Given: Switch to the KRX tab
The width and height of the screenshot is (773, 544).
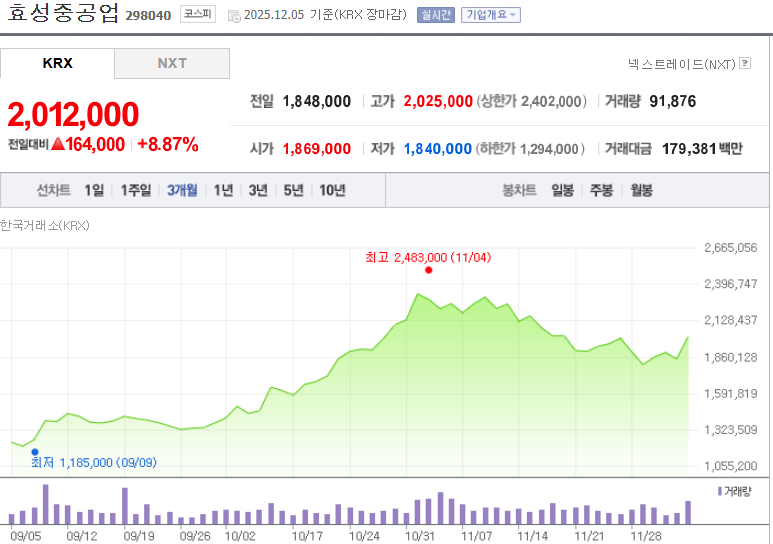Looking at the screenshot, I should click(x=57, y=63).
